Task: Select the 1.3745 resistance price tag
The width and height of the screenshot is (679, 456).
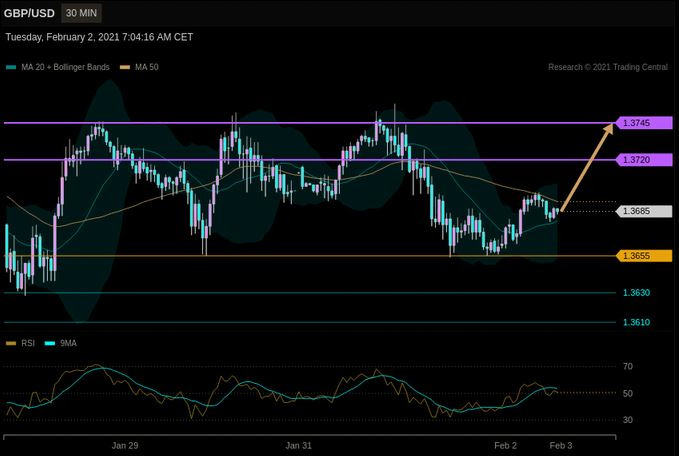Action: pos(644,123)
